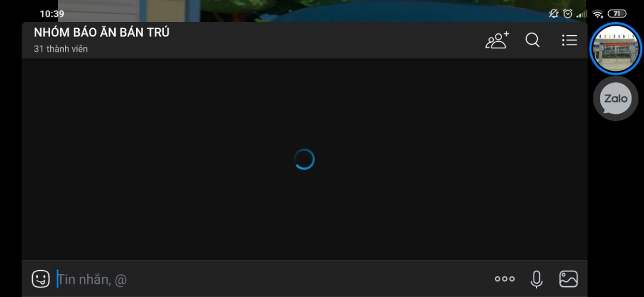The image size is (644, 297).
Task: View the 31 thành viên member list
Action: tap(61, 49)
